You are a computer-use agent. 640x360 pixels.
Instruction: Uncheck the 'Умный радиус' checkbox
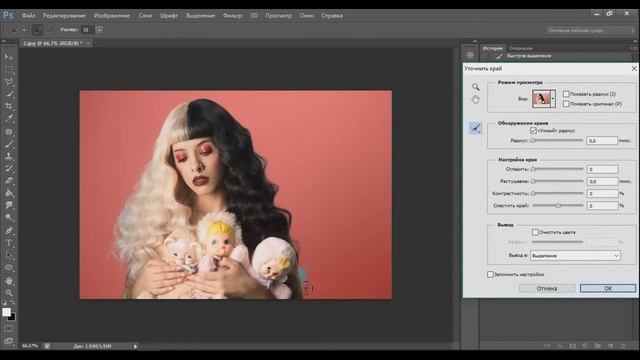point(533,131)
